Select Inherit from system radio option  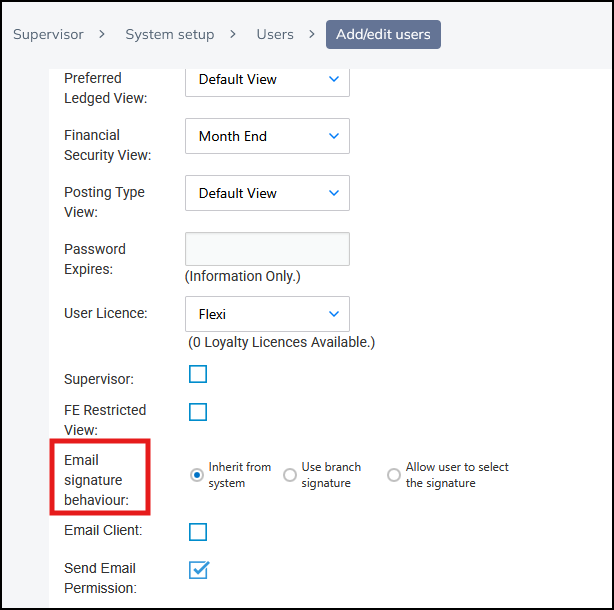(x=197, y=475)
